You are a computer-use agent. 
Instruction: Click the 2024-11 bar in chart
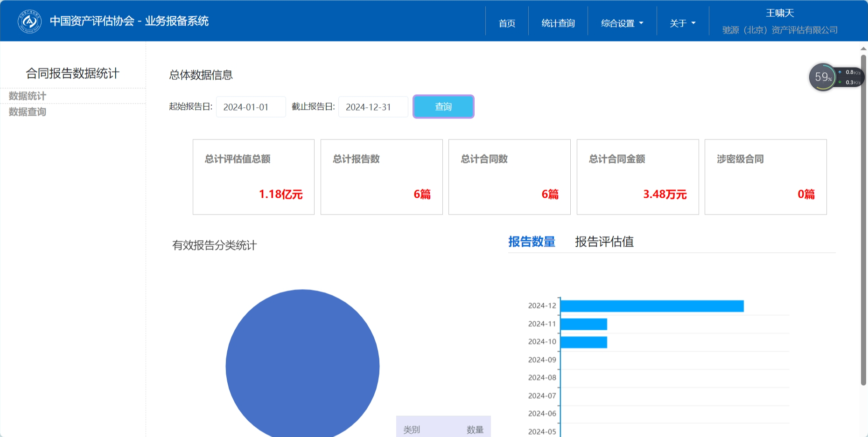(583, 324)
